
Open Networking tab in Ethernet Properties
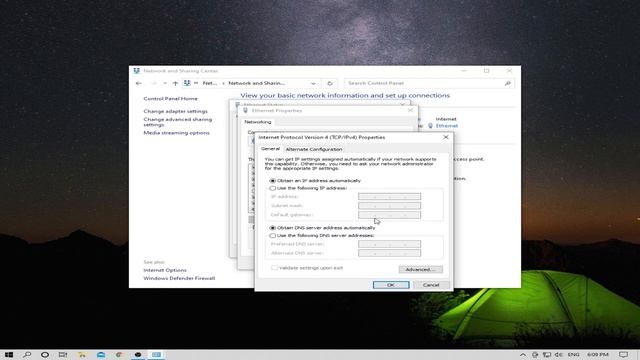point(258,122)
